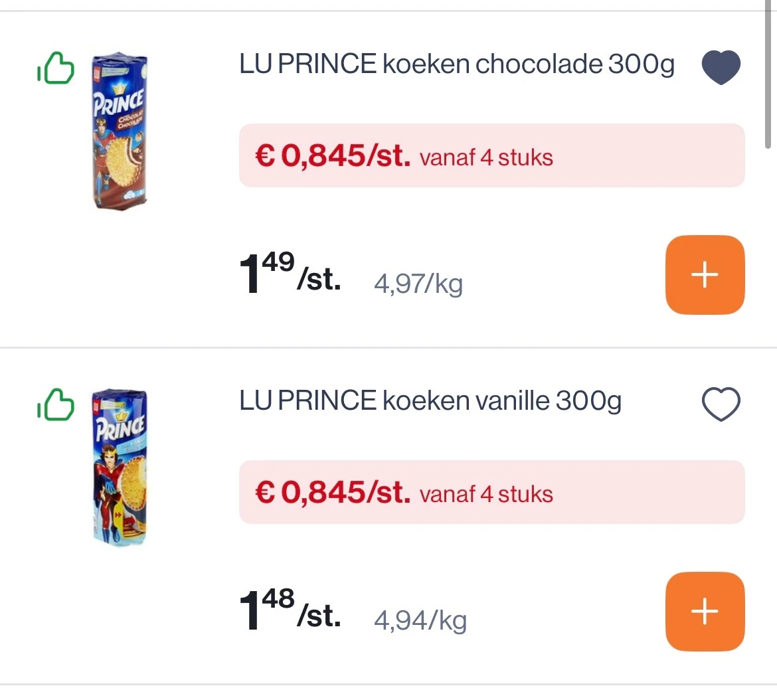This screenshot has width=777, height=700.
Task: Click thumbs-up icon beside chocolade koeken
Action: (x=56, y=68)
